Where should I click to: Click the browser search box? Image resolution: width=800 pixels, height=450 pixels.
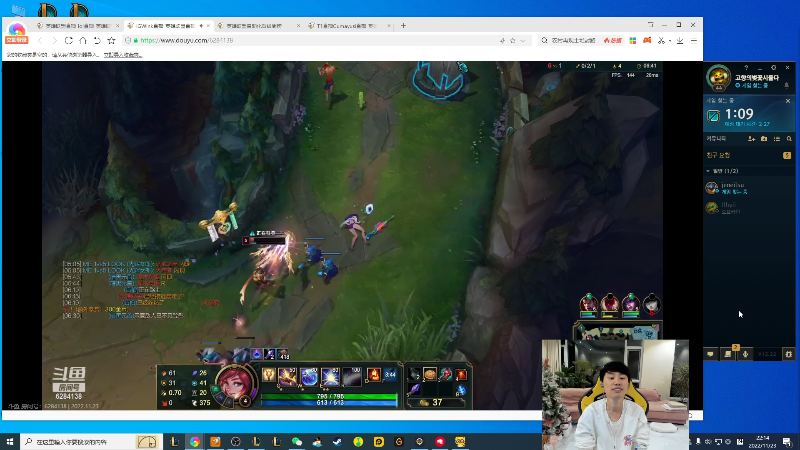click(572, 40)
